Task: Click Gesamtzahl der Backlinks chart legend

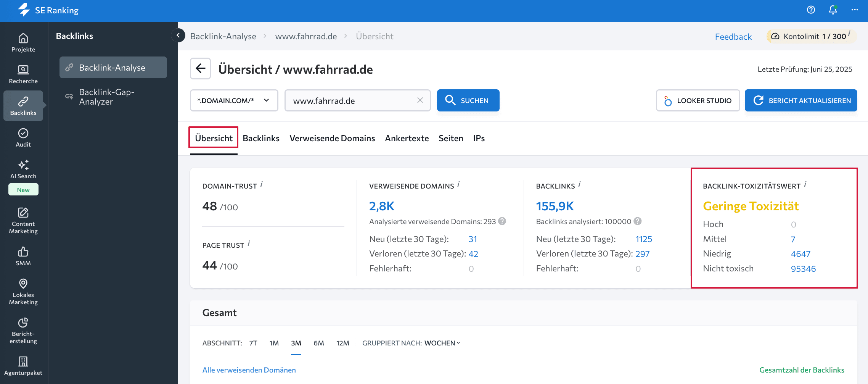Action: click(x=802, y=370)
